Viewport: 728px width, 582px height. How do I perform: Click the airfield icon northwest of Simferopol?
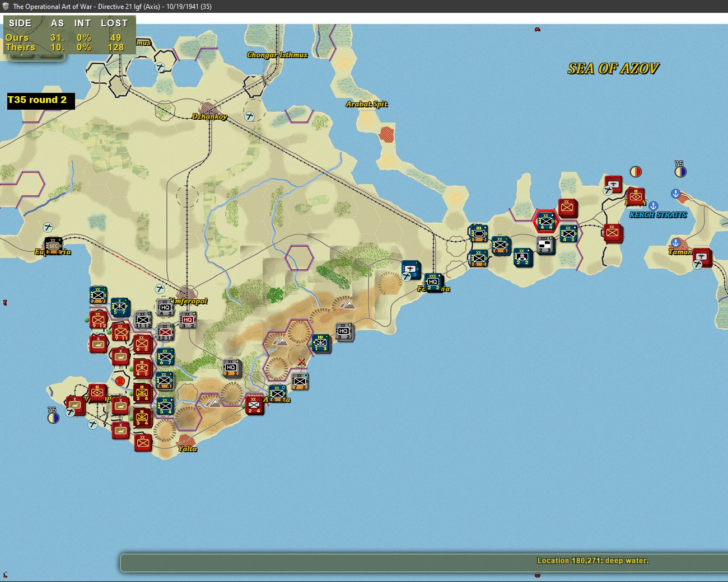(160, 289)
